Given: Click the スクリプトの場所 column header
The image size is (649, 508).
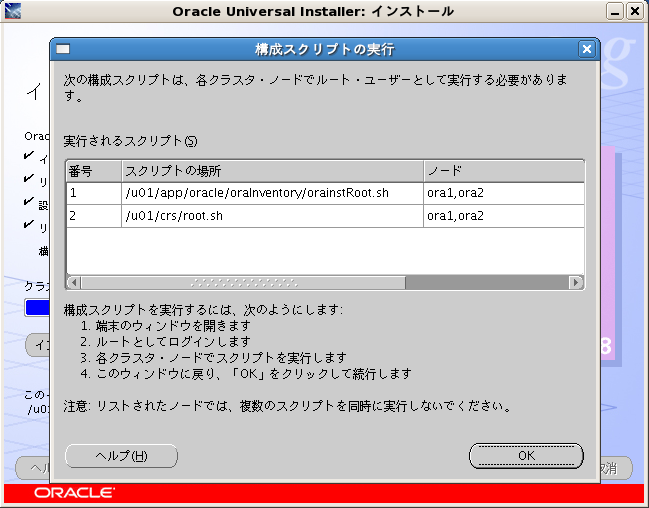Looking at the screenshot, I should click(272, 171).
